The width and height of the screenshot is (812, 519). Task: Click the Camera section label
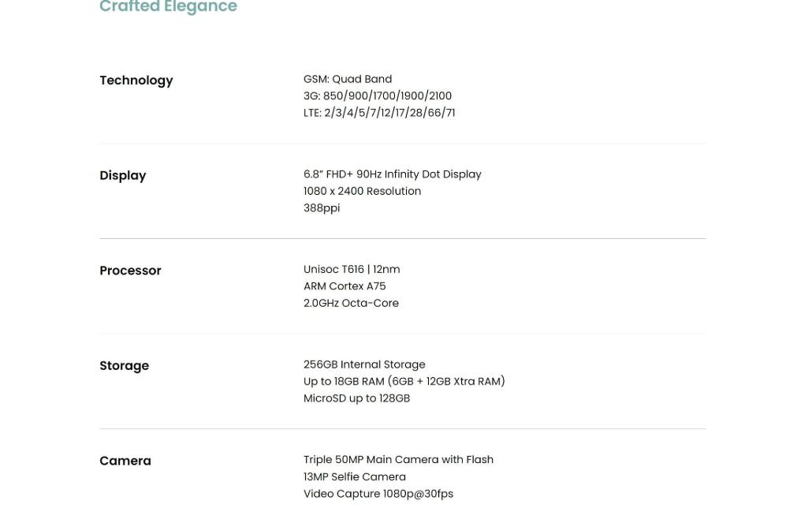125,461
